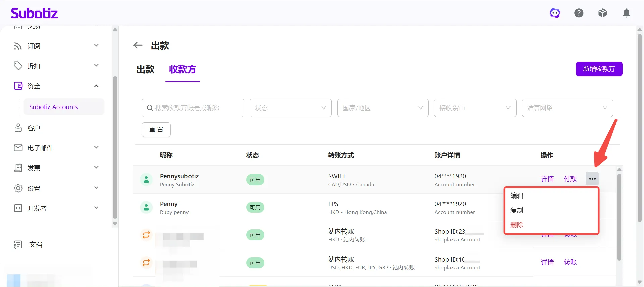Click transfer icon of Shop ID:23 row
Viewport: 644px width, 287px height.
coord(146,235)
